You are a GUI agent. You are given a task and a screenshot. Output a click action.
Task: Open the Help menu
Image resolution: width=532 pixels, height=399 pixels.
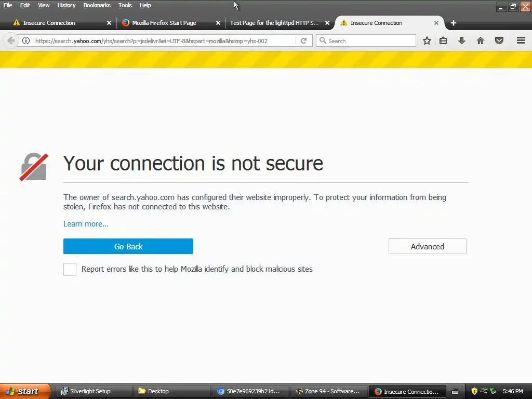145,5
